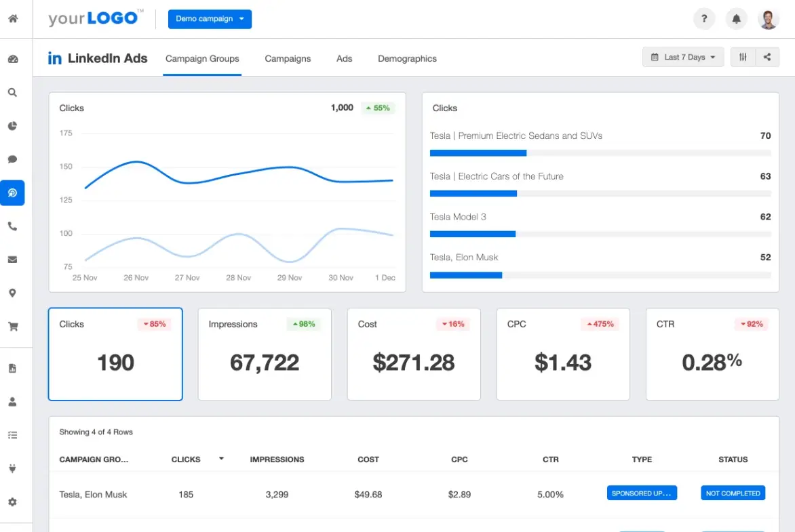Click the plug integrations icon
Screen dimensions: 795x532
12,468
